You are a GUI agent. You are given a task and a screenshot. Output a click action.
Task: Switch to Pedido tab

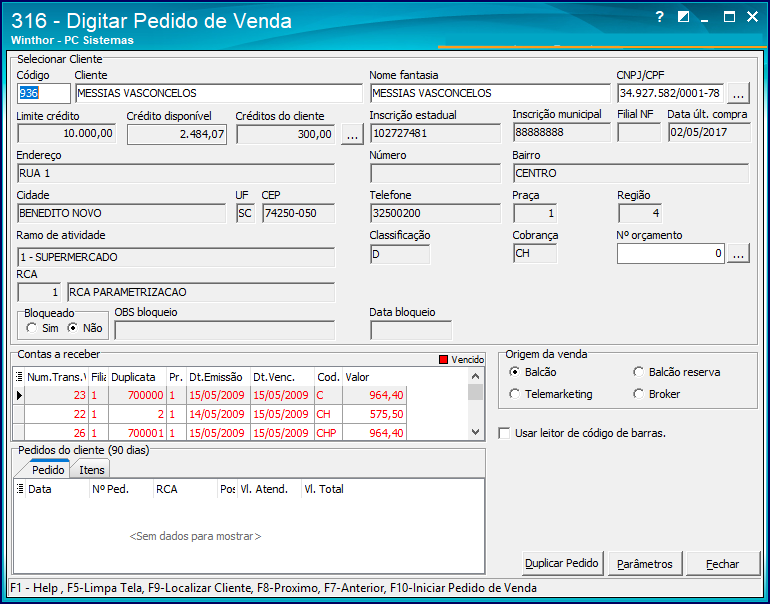pos(48,470)
